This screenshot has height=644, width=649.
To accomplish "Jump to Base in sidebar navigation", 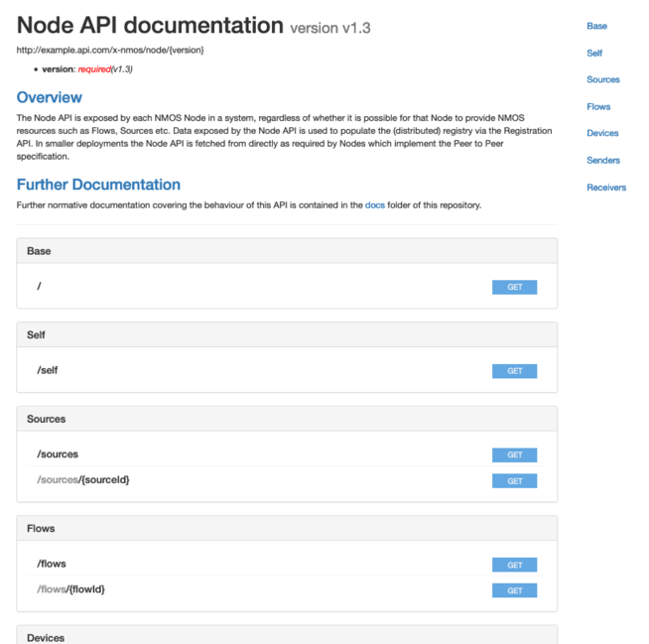I will (596, 26).
